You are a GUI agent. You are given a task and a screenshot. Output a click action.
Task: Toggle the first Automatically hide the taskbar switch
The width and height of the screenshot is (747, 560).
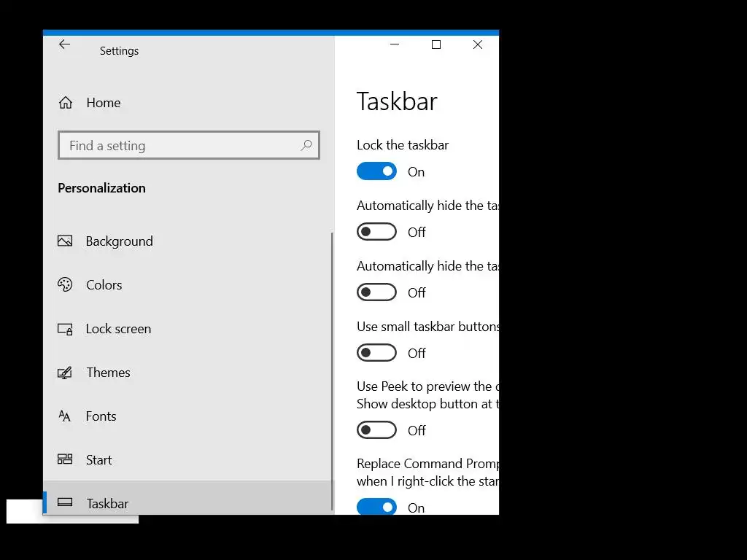click(376, 232)
